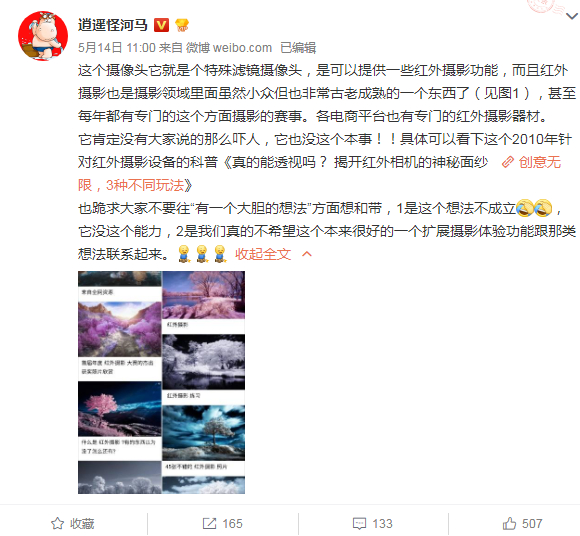The height and width of the screenshot is (536, 580).
Task: Expand the post options chevron at top right
Action: (572, 16)
